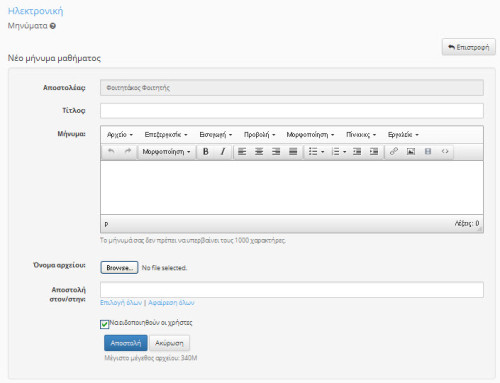Viewport: 500px width, 383px height.
Task: Insert a numbered list
Action: [x=336, y=152]
